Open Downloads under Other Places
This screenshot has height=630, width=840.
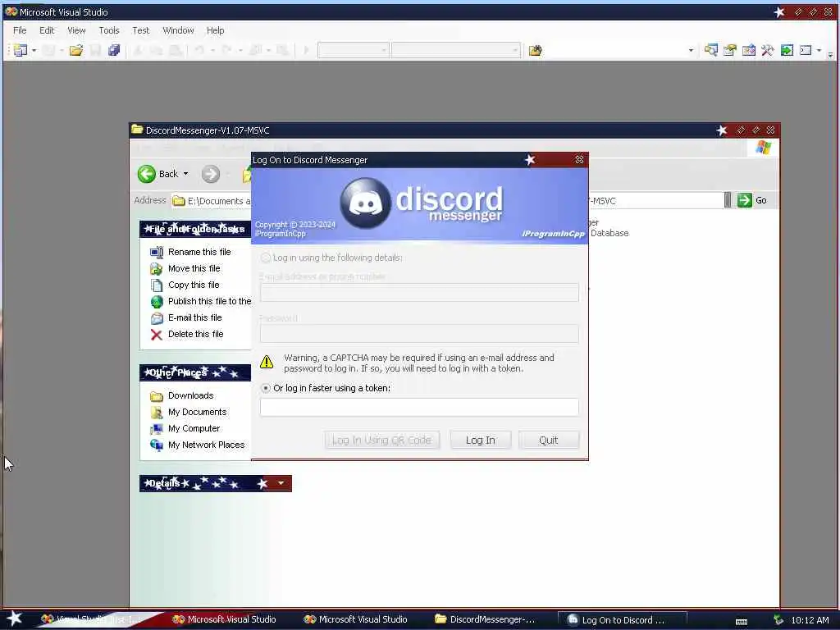tap(190, 395)
